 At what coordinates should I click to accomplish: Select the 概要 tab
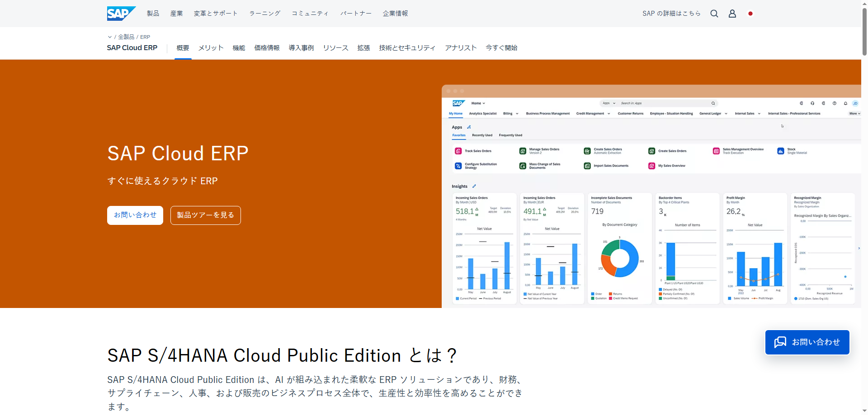(183, 48)
